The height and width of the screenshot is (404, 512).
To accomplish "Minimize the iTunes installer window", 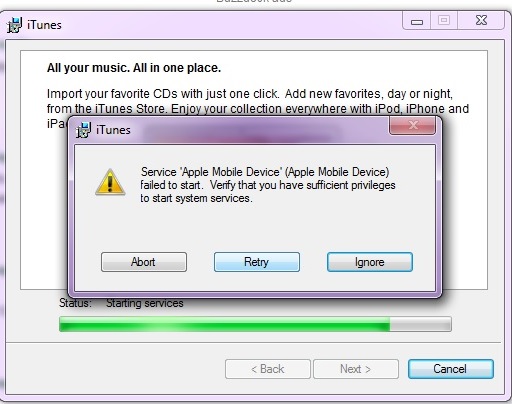I will (x=417, y=21).
